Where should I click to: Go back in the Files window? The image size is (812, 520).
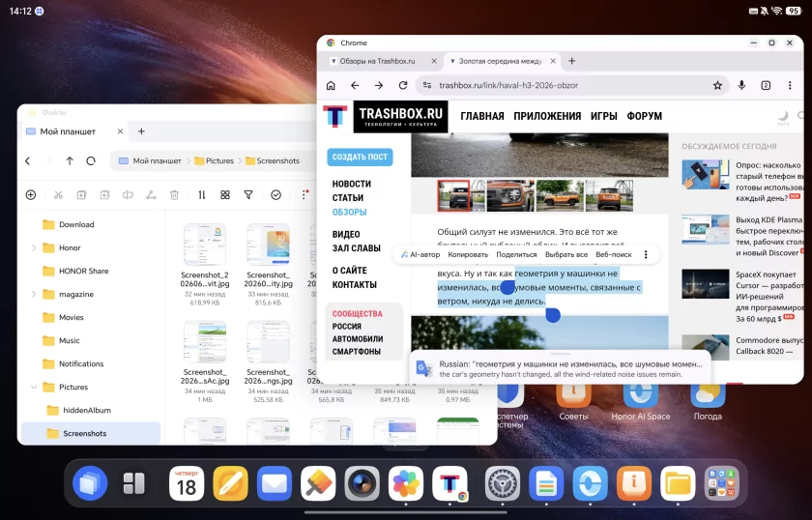28,161
